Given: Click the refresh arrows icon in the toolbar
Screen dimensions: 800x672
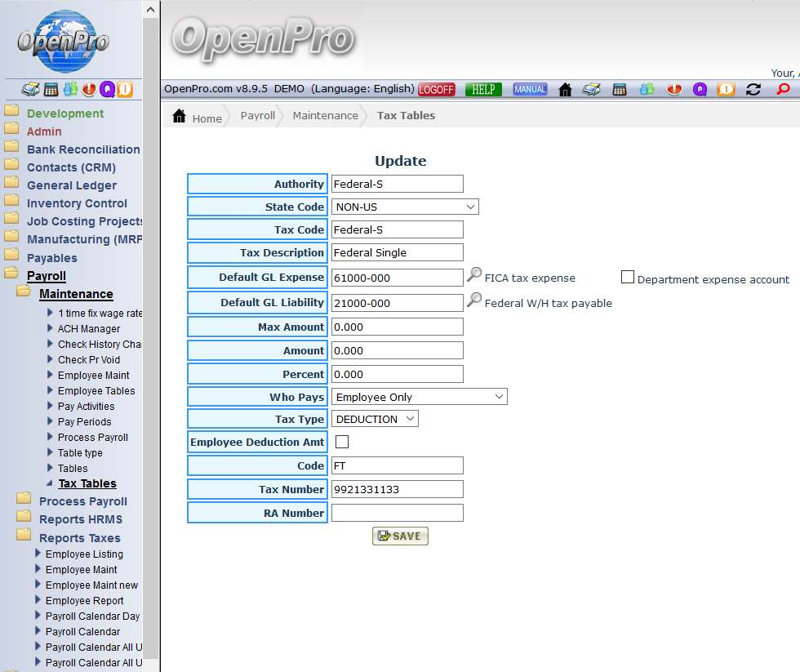Looking at the screenshot, I should coord(753,90).
